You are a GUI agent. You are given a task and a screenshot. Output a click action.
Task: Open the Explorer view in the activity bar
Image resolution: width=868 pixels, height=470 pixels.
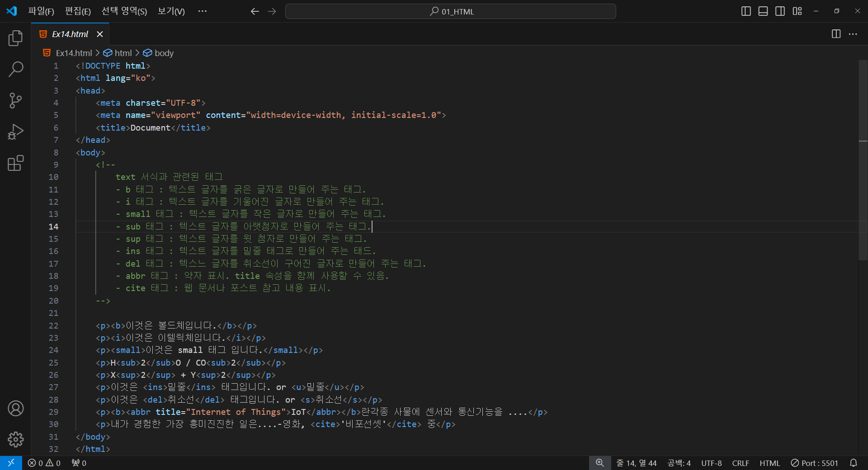pyautogui.click(x=15, y=38)
